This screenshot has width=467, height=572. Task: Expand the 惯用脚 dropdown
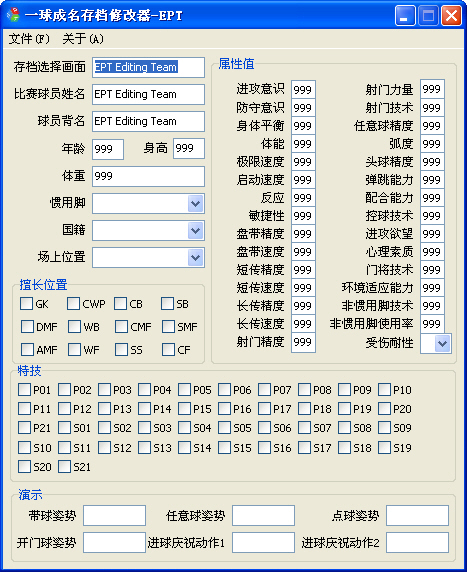coord(196,204)
